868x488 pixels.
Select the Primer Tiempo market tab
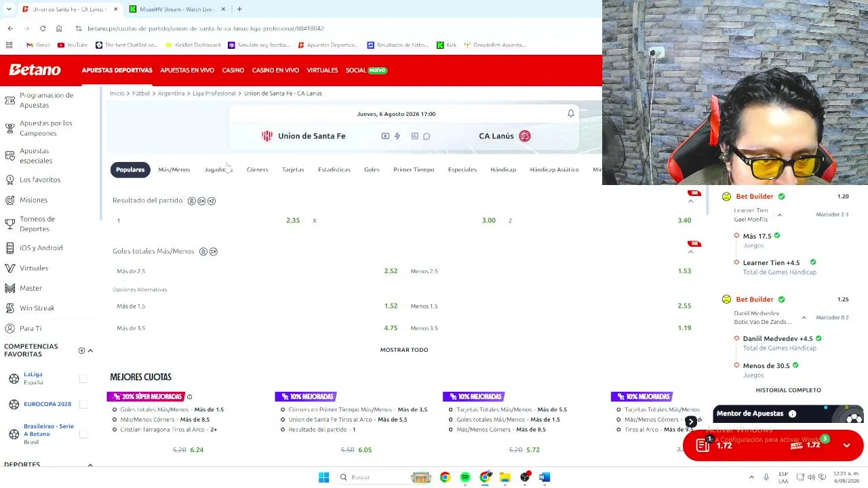pyautogui.click(x=414, y=169)
